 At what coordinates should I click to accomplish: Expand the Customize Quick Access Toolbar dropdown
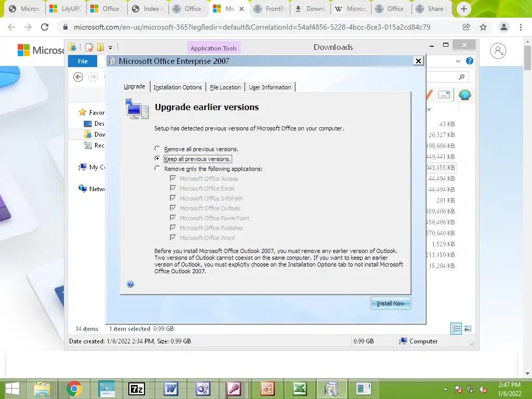click(x=110, y=47)
